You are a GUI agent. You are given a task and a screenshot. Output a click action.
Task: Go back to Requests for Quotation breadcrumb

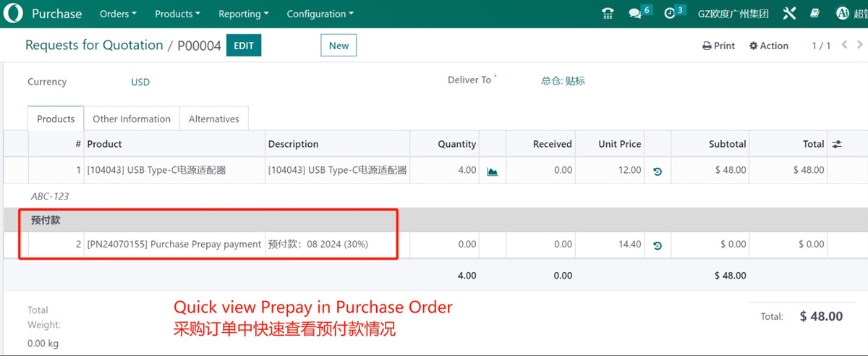pos(94,45)
